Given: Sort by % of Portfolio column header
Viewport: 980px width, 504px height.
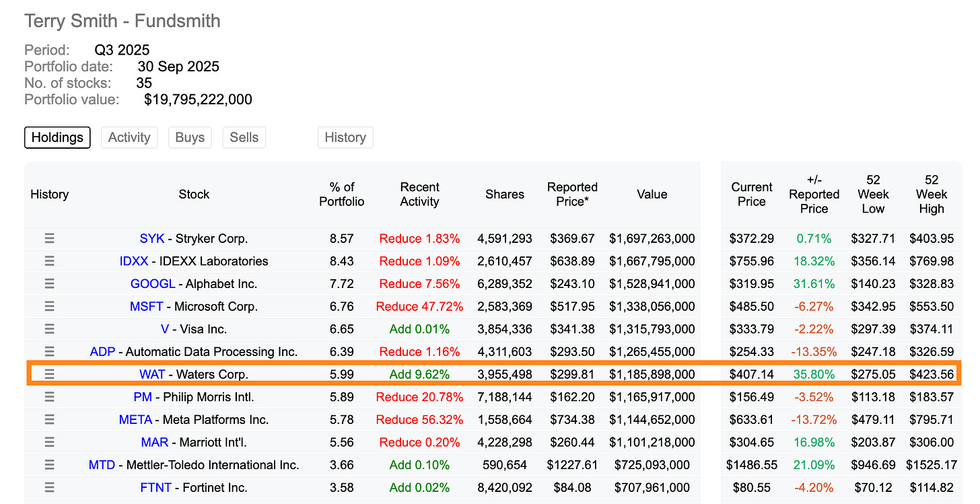Looking at the screenshot, I should [x=342, y=194].
